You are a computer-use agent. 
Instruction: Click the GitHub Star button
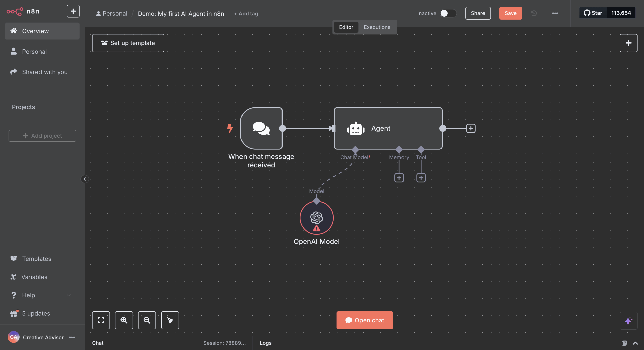[x=593, y=13]
